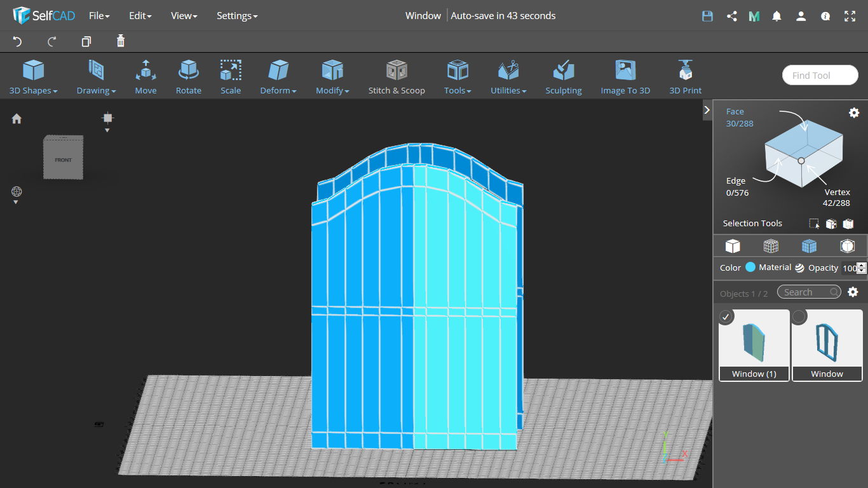Expand the Deform dropdown
This screenshot has height=488, width=868.
click(278, 77)
